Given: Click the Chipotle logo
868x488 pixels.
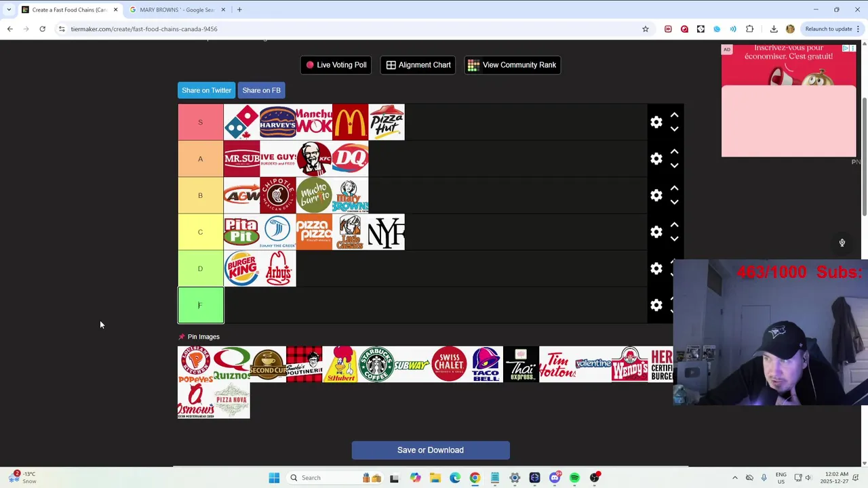Looking at the screenshot, I should (278, 195).
